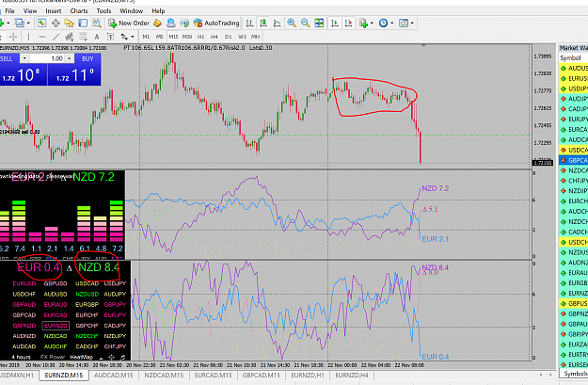This screenshot has width=588, height=385.
Task: Select the vertical line drawing tool
Action: pos(28,37)
